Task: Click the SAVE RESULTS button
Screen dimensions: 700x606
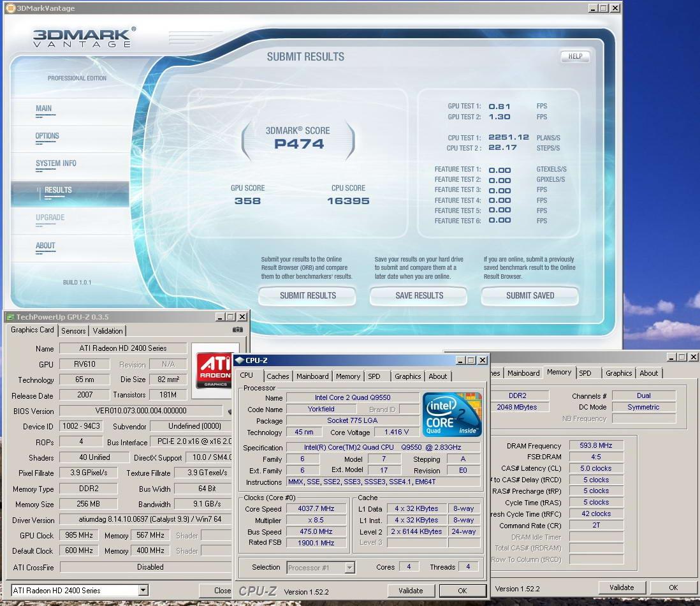Action: [x=419, y=295]
